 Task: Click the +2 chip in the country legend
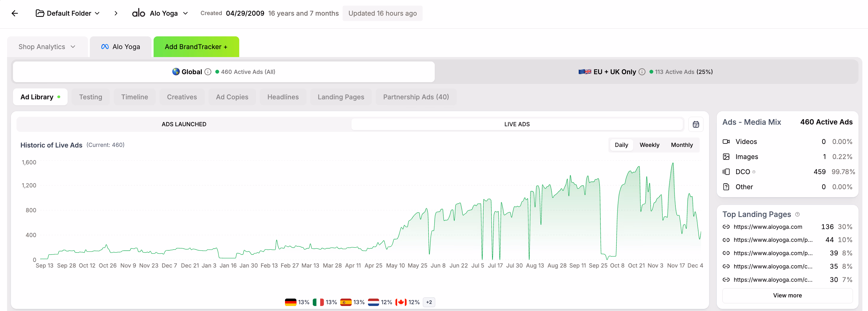[429, 302]
